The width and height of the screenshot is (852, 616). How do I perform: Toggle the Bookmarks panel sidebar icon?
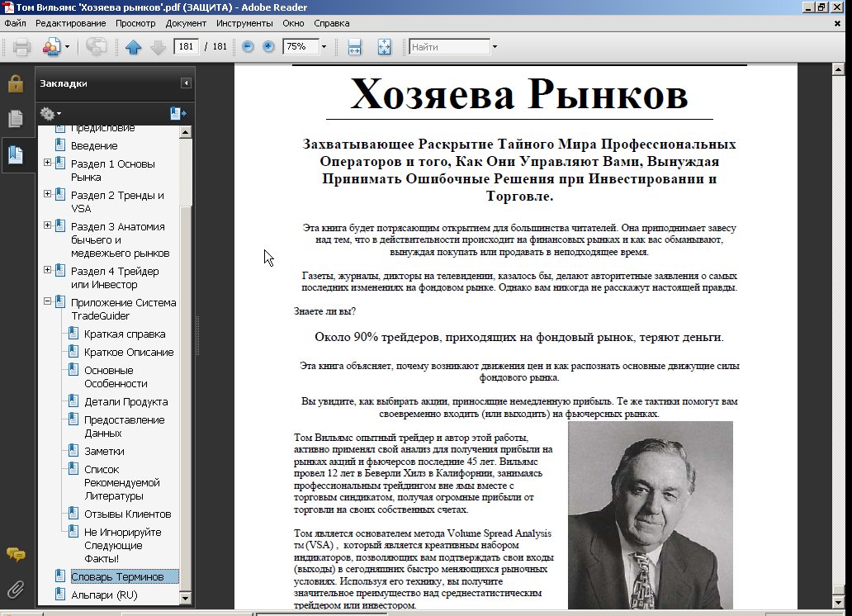coord(15,155)
